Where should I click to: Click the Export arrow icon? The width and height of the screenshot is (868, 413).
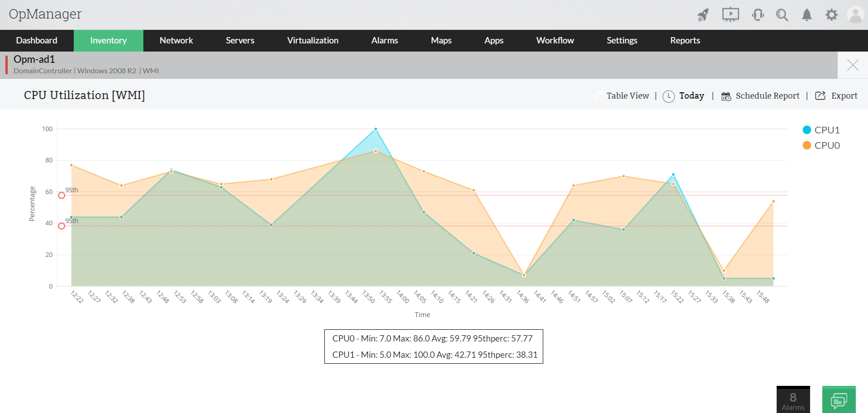[x=820, y=95]
